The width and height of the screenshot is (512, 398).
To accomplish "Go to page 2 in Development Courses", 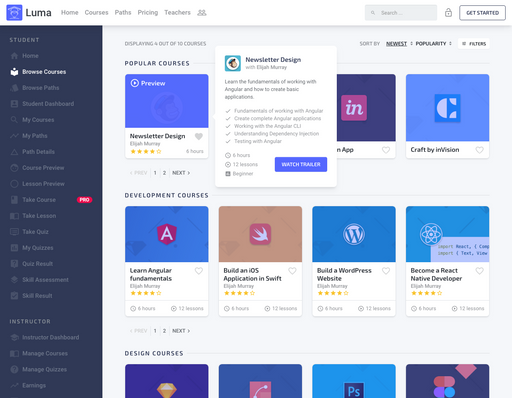I will 164,331.
